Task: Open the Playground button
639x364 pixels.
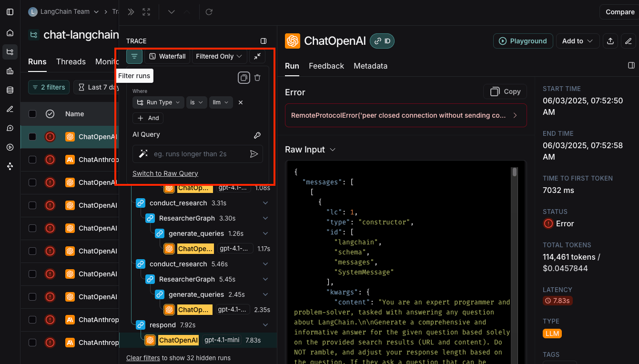Action: click(x=523, y=41)
